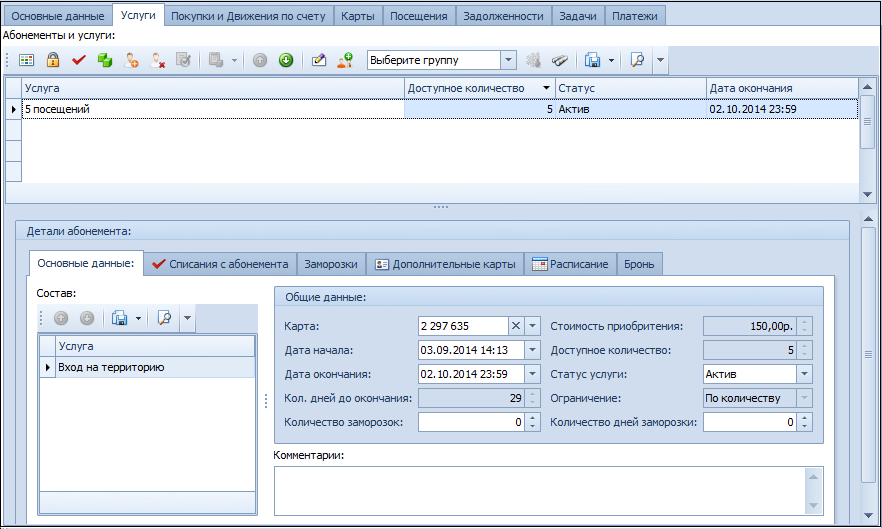Open the 'Покупки и Движения по счету' tab
Screen dimensions: 882x529
pyautogui.click(x=248, y=16)
